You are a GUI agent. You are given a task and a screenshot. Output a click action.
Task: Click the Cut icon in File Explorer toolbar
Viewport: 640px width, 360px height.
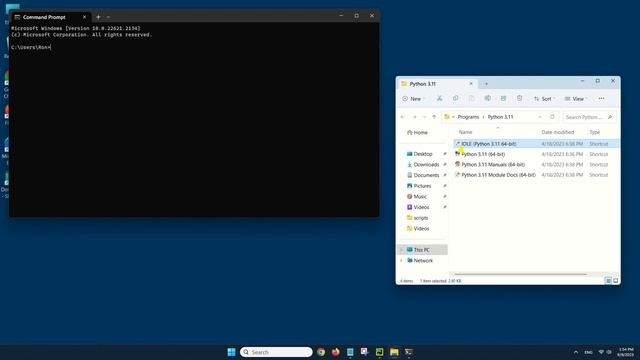(440, 98)
